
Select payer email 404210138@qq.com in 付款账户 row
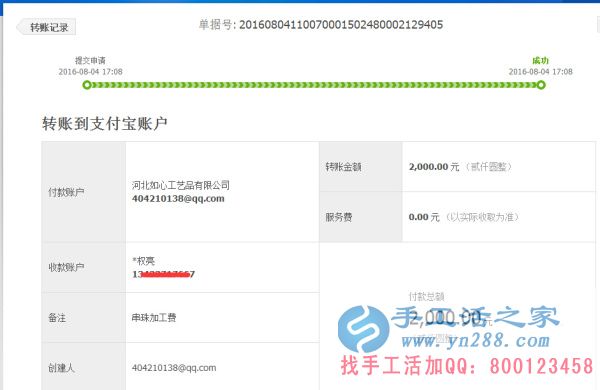(178, 199)
